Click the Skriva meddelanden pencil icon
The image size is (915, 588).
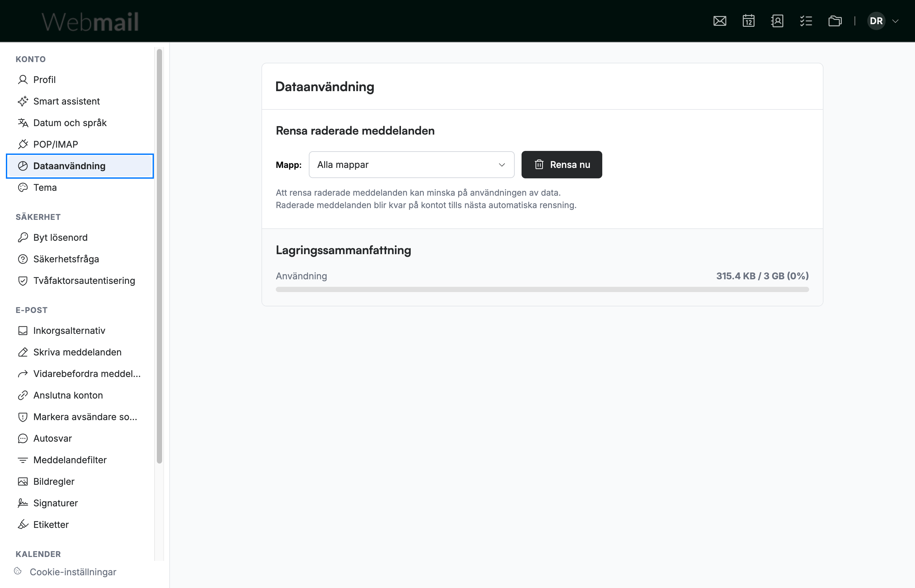[x=23, y=352]
